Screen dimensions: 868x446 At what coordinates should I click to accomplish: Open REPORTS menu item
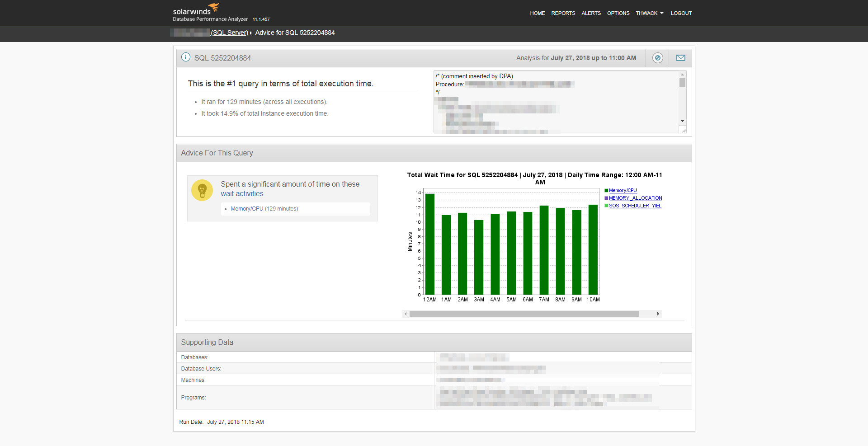[x=563, y=13]
